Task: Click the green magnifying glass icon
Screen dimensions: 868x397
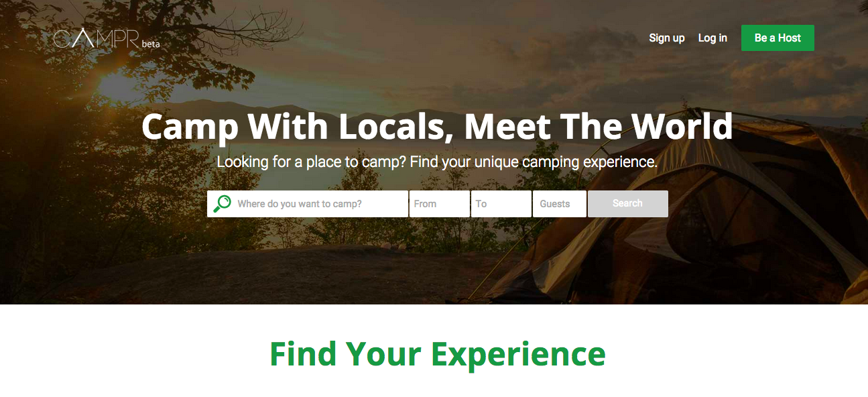Action: [x=222, y=204]
